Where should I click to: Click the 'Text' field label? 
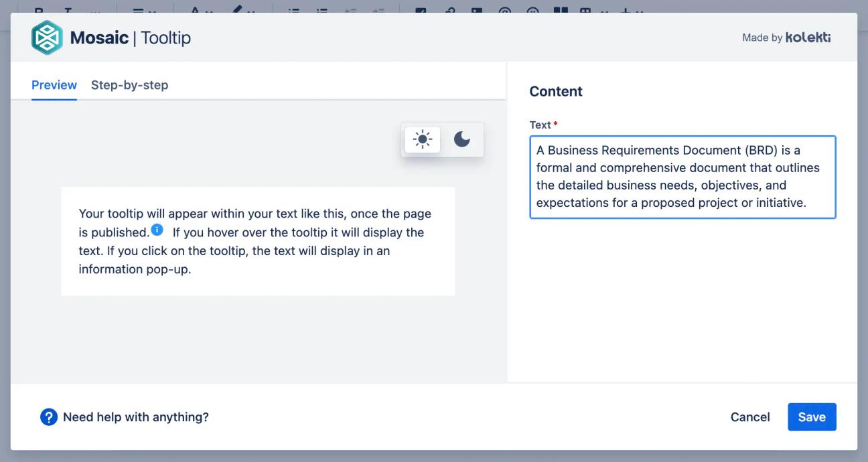(540, 125)
